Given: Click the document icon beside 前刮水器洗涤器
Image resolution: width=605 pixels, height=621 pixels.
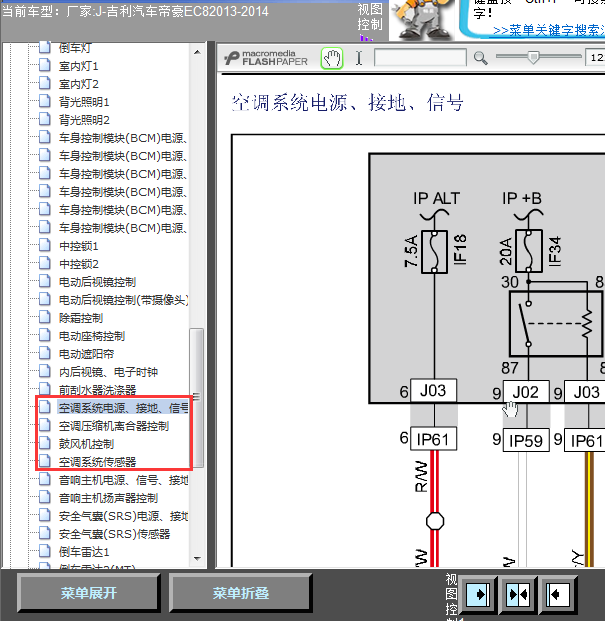Looking at the screenshot, I should [45, 389].
